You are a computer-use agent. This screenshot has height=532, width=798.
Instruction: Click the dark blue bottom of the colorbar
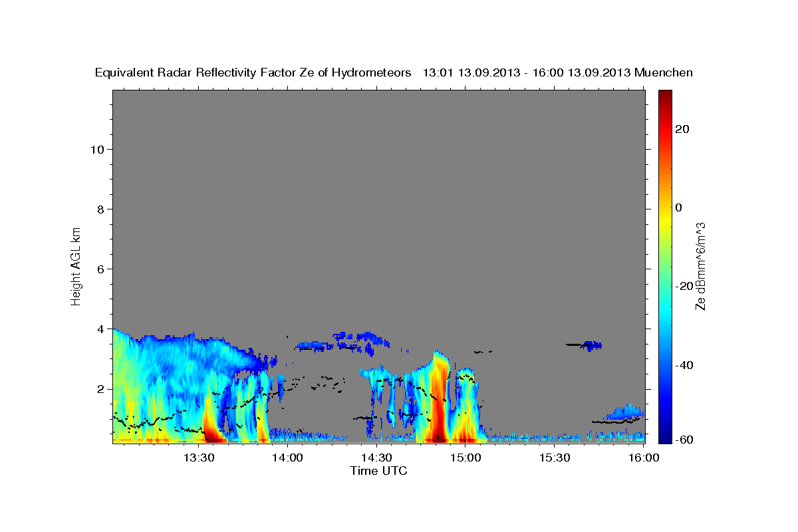click(x=665, y=436)
